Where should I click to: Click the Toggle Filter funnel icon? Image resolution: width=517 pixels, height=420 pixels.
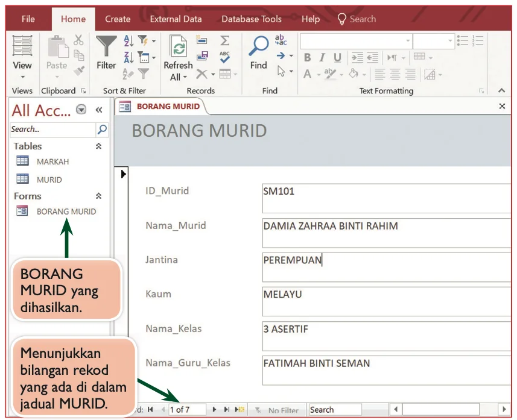144,73
